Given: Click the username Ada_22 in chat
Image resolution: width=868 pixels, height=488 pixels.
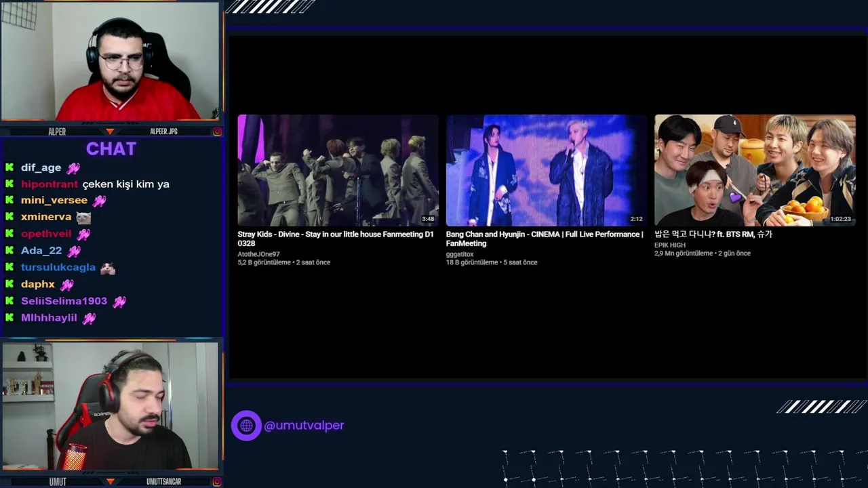Looking at the screenshot, I should click(41, 251).
